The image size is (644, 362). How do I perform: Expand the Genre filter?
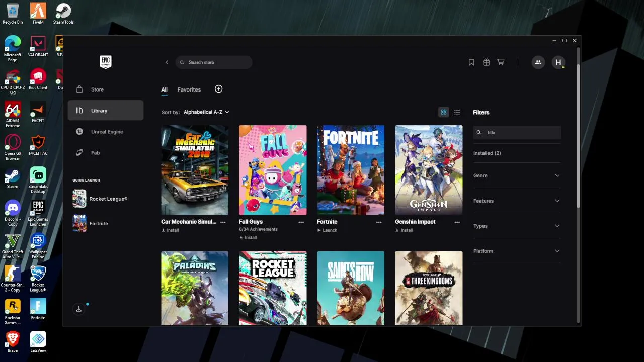pos(517,175)
